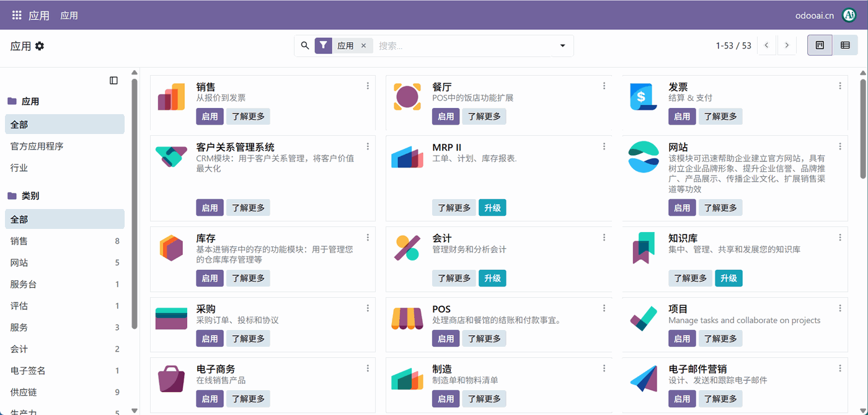Filter by 电子签名 category

coord(64,371)
